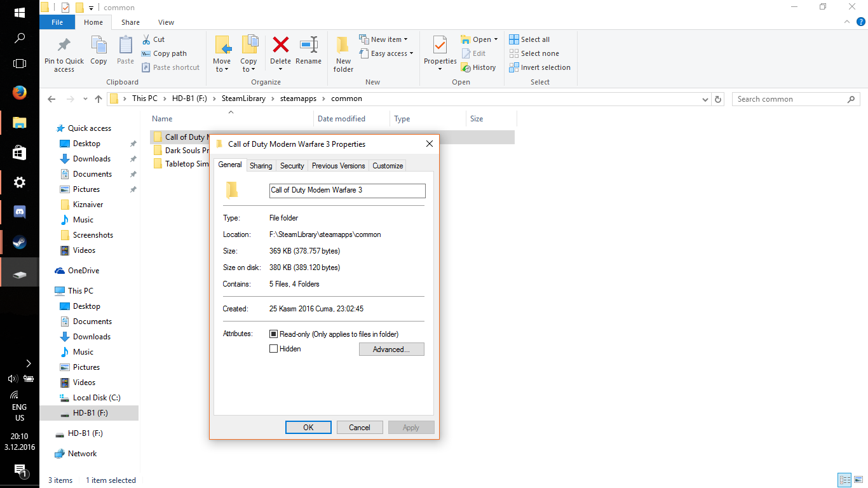Collapse the ribbon with the chevron

point(846,22)
